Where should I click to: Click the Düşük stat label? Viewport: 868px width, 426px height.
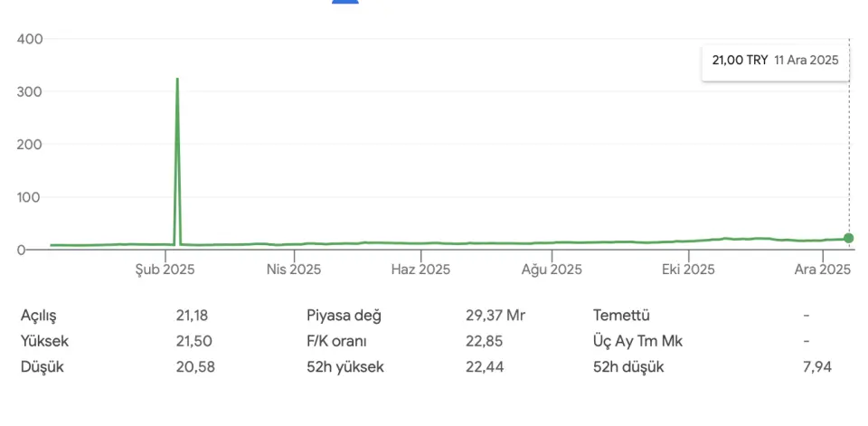[41, 366]
